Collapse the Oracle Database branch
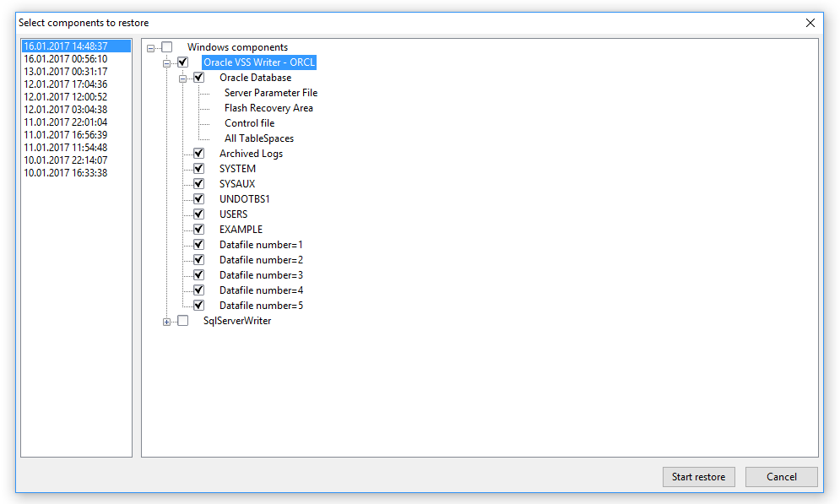The image size is (840, 504). coord(182,77)
